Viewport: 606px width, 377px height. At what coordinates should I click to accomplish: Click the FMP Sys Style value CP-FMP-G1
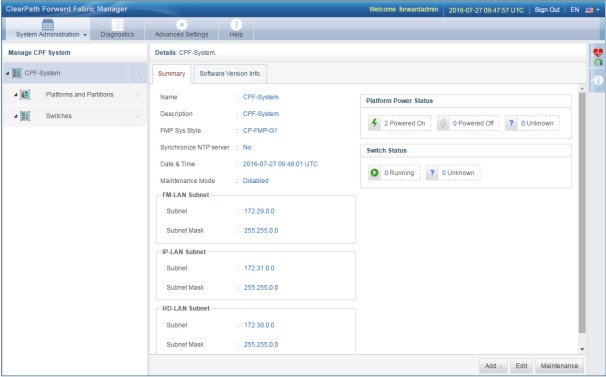click(x=260, y=131)
